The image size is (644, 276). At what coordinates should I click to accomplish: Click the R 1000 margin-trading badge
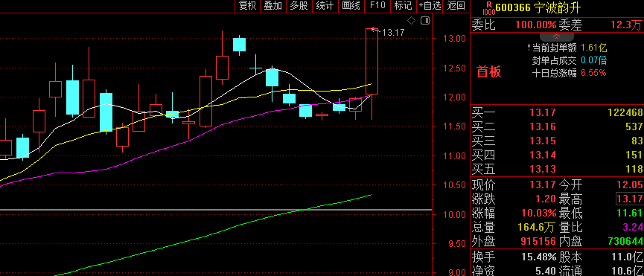coord(488,7)
